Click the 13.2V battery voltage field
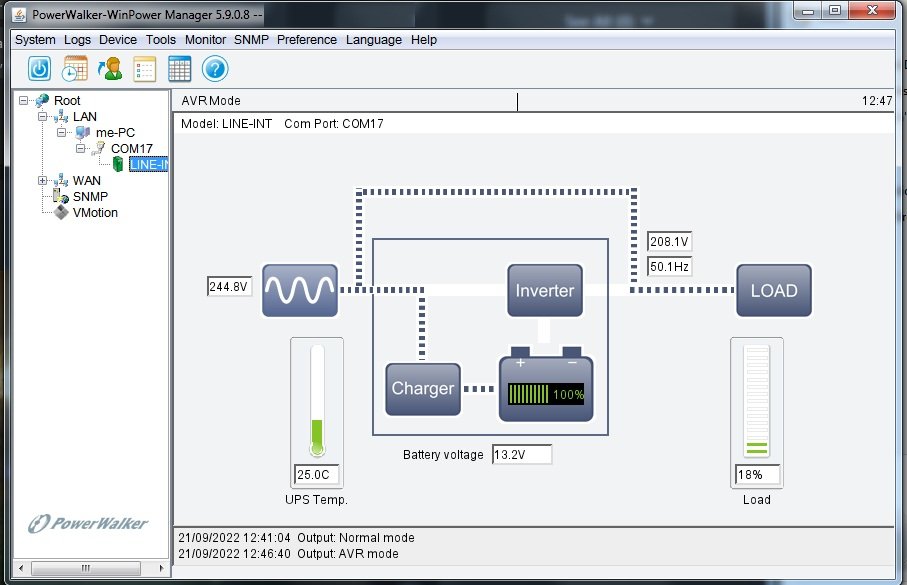This screenshot has width=907, height=585. [x=522, y=454]
